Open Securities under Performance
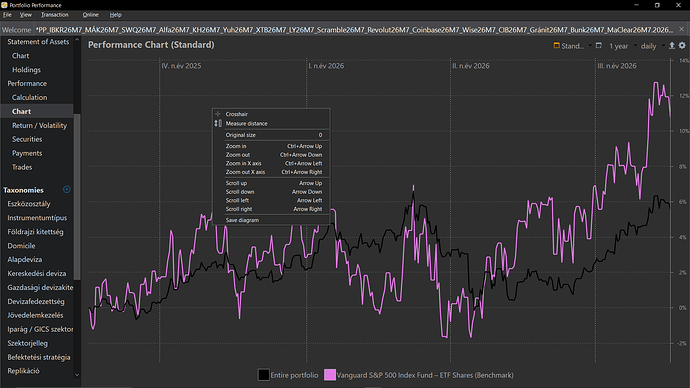690x388 pixels. point(27,139)
